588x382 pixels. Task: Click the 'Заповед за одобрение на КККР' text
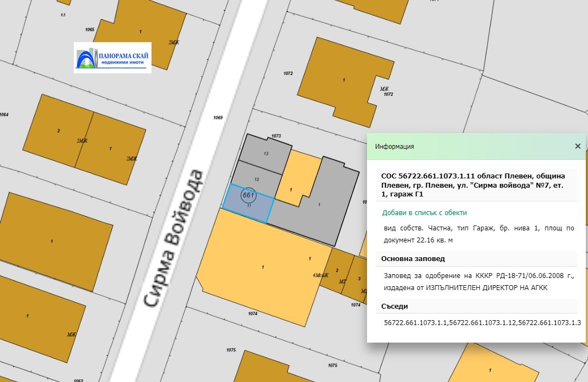coord(479,281)
